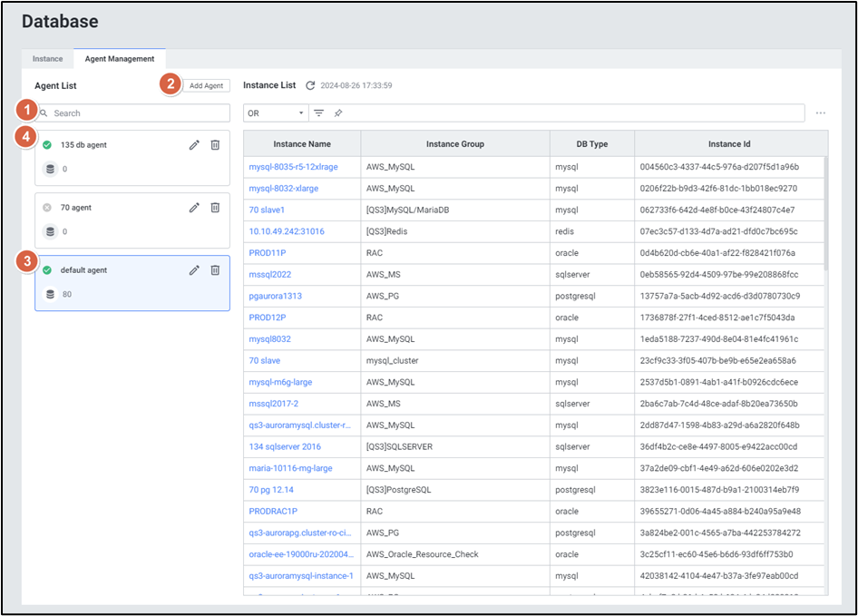The width and height of the screenshot is (858, 616).
Task: Open the PROD11P instance link
Action: tap(268, 253)
